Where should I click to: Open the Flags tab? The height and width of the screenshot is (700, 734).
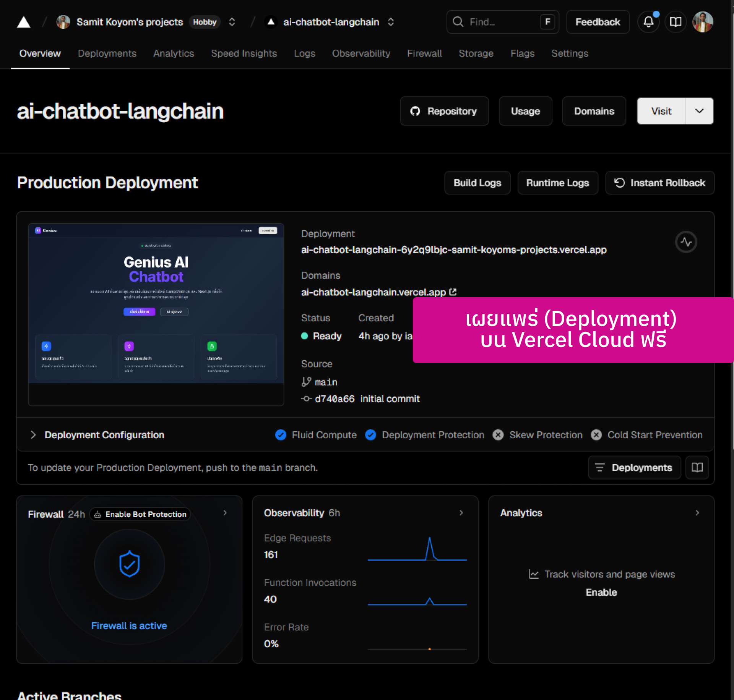[523, 53]
